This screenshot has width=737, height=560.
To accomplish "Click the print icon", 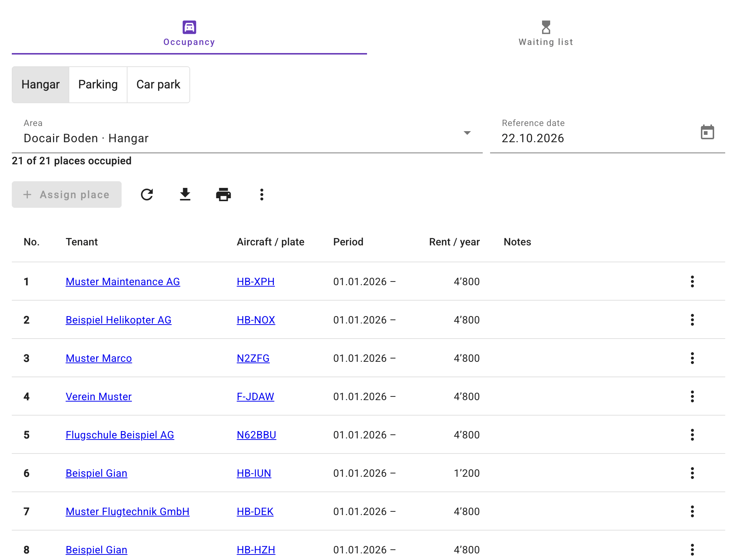I will click(224, 195).
